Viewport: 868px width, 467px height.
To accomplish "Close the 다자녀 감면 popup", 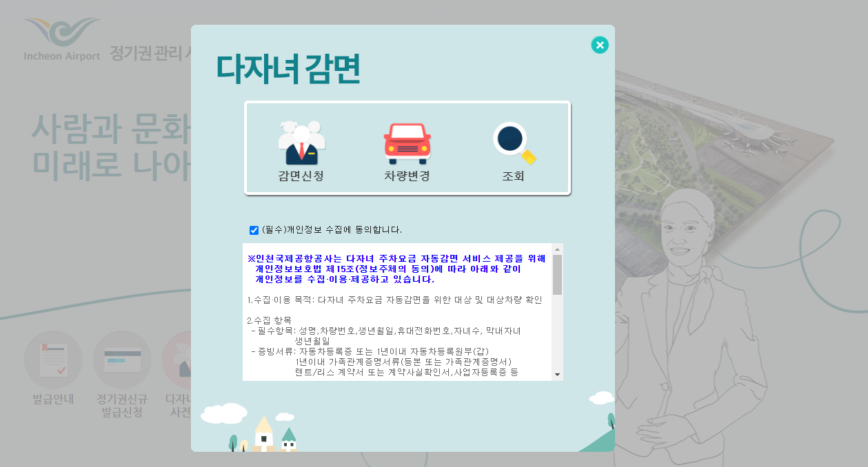I will click(599, 44).
